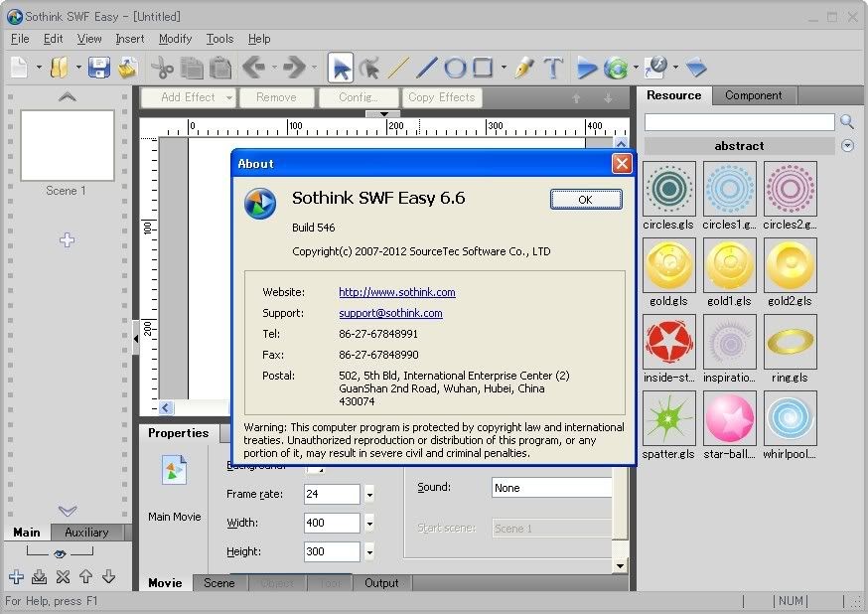Select the gold1.gls resource thumbnail

pyautogui.click(x=730, y=265)
